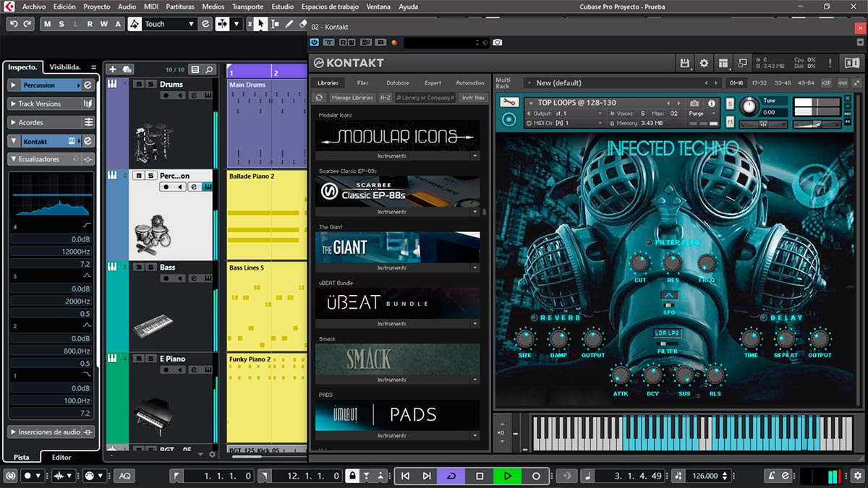Toggle Kontakt instrument Mute M button
The height and width of the screenshot is (488, 868).
(x=730, y=121)
